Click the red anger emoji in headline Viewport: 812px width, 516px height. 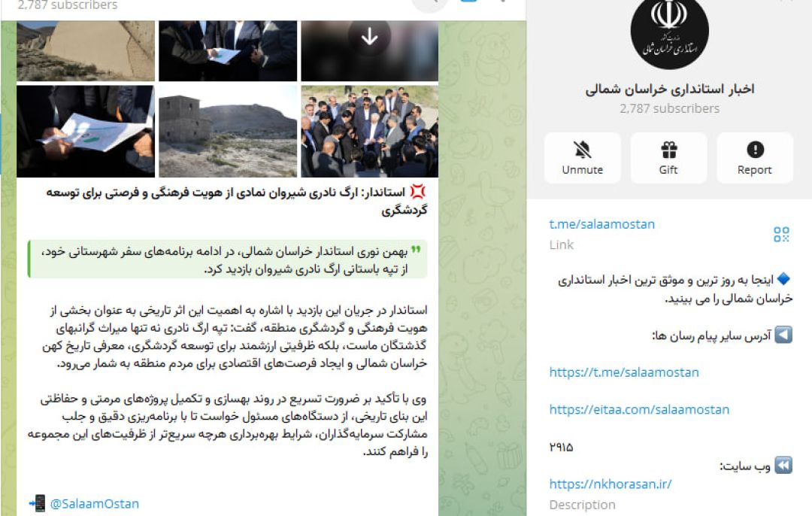coord(417,193)
